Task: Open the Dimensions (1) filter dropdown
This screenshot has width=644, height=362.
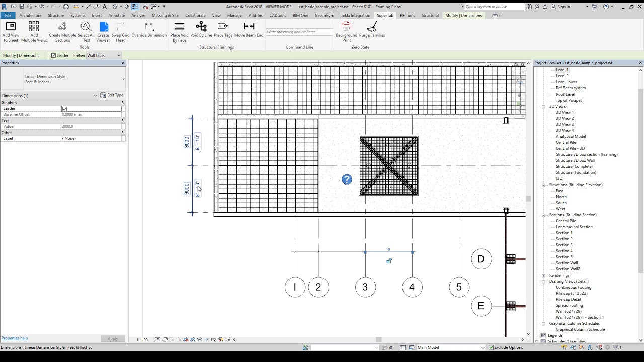Action: point(49,95)
